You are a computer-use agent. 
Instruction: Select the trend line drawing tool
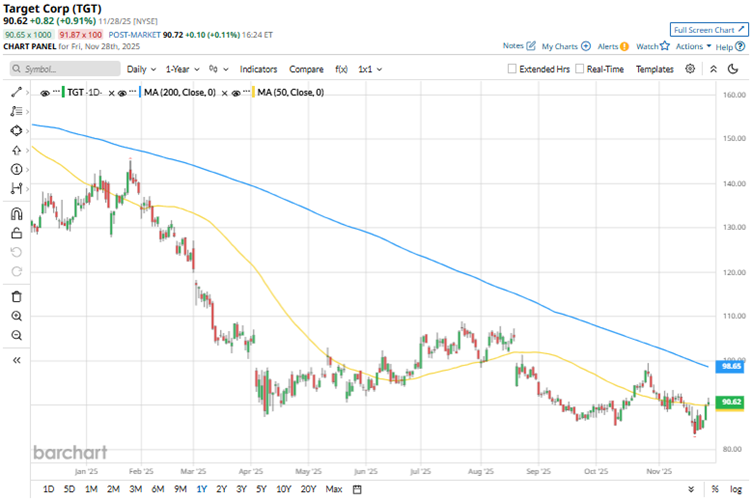tap(17, 92)
